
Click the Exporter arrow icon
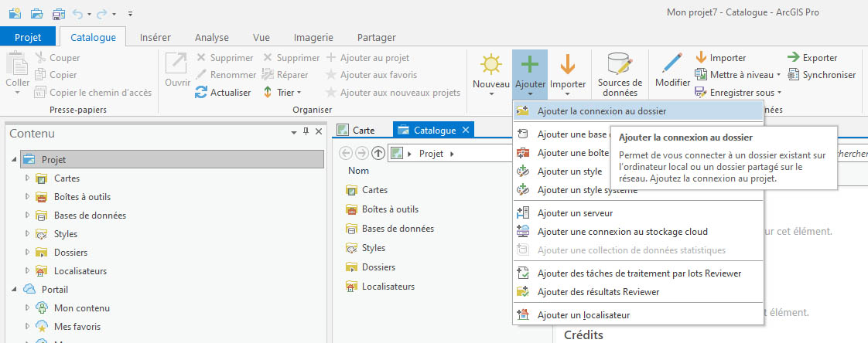(793, 58)
